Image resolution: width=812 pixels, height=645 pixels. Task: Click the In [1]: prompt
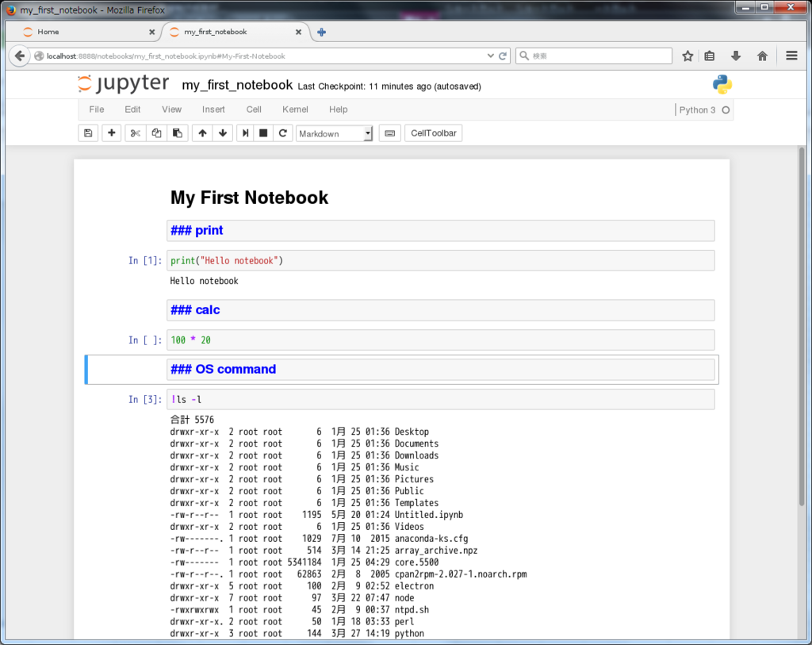(x=144, y=260)
